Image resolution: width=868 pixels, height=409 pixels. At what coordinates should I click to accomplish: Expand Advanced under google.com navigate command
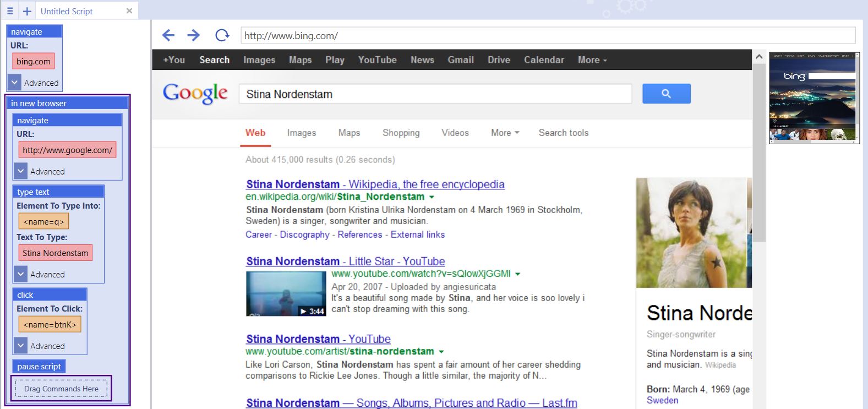21,171
